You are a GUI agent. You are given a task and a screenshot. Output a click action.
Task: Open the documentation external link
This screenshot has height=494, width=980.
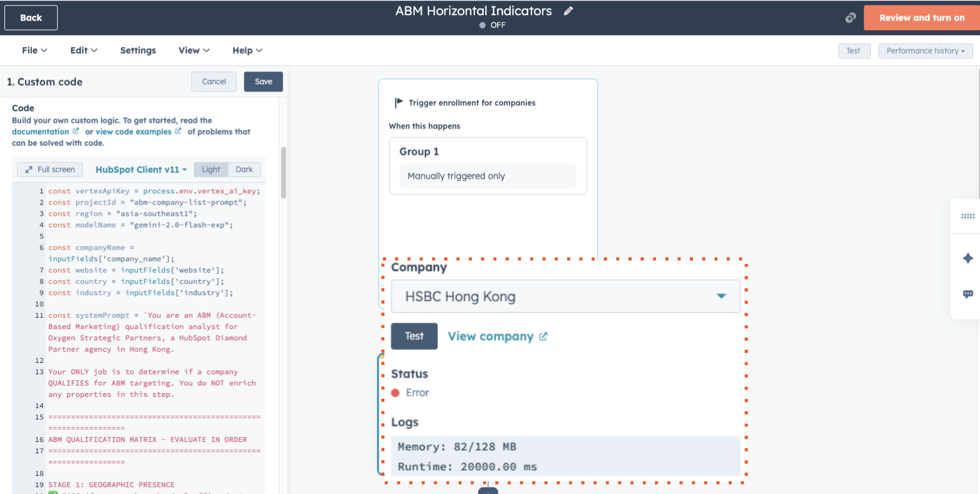tap(41, 131)
